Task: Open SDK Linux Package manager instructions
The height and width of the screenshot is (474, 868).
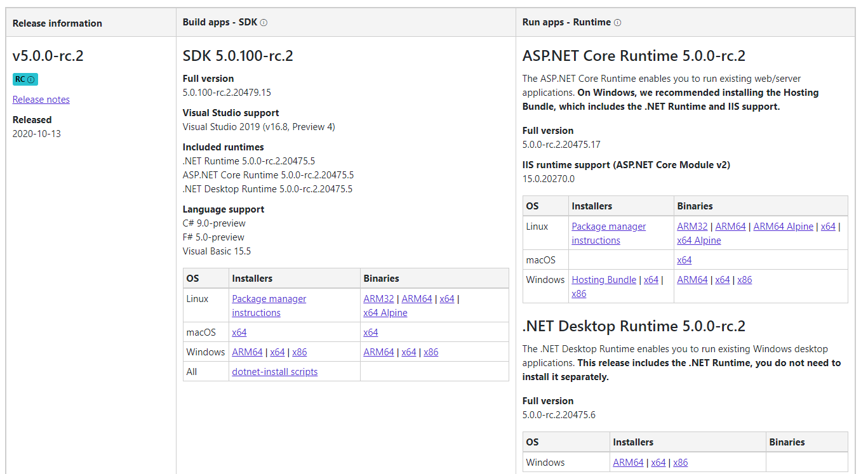Action: 269,305
